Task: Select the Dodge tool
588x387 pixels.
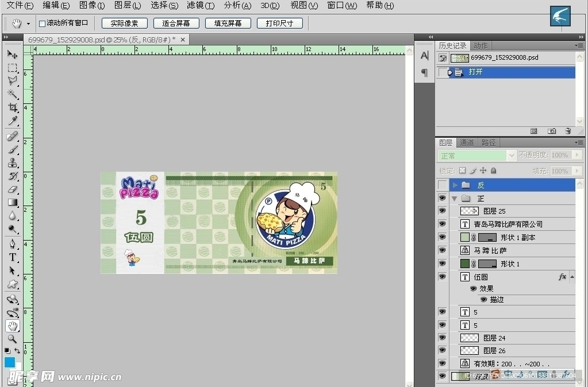Action: [x=13, y=229]
